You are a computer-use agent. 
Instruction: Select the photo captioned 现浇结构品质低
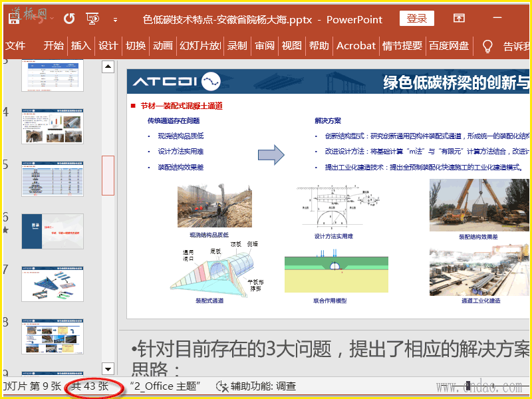point(215,206)
